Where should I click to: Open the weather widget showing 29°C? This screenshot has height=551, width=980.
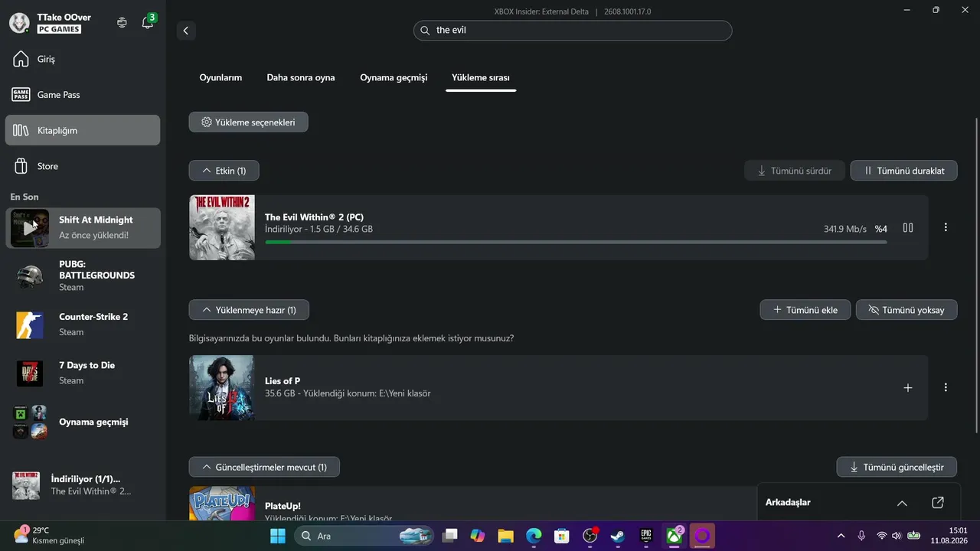click(50, 536)
